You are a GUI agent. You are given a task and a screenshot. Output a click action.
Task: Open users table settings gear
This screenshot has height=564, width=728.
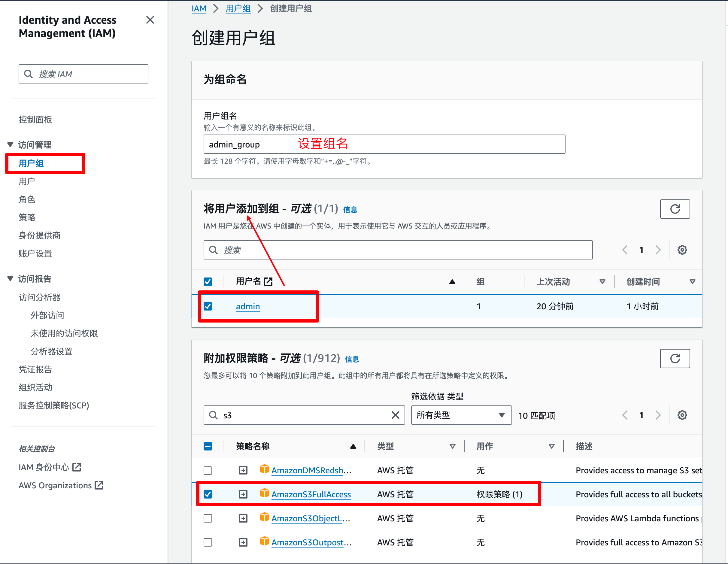point(682,250)
